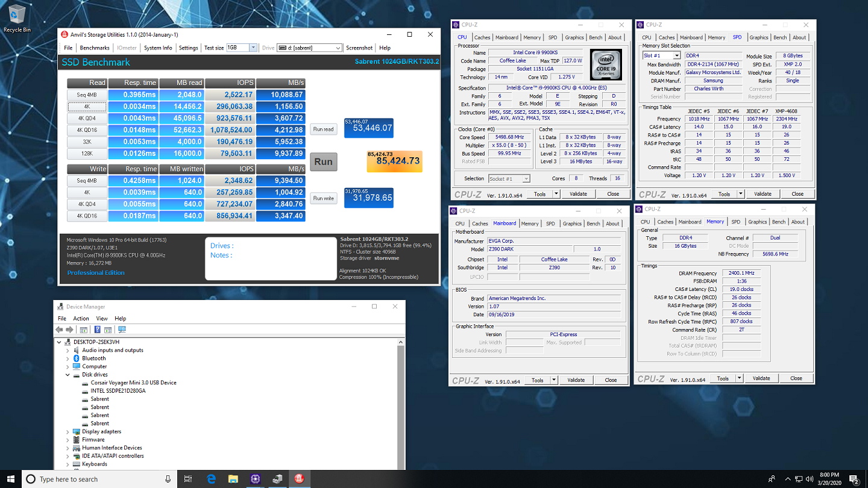Open Microsoft Edge from the taskbar
This screenshot has height=488, width=868.
coord(211,479)
